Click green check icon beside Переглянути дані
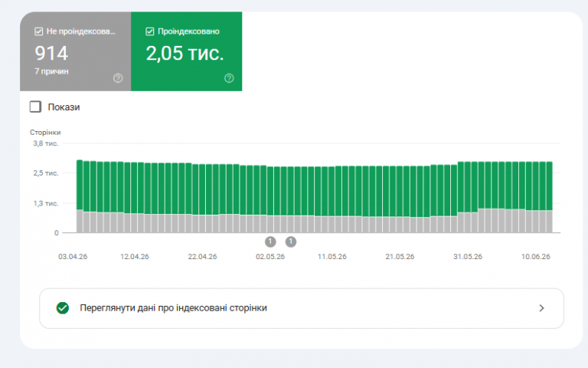 (x=63, y=308)
